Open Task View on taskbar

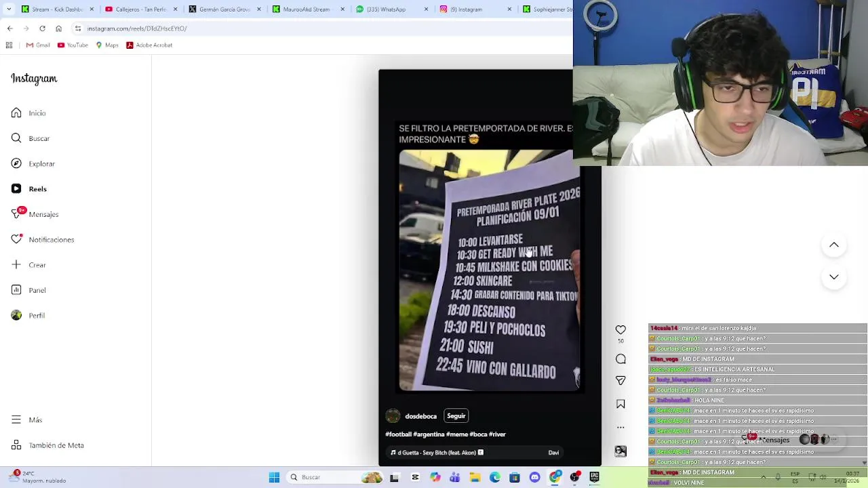click(x=394, y=477)
